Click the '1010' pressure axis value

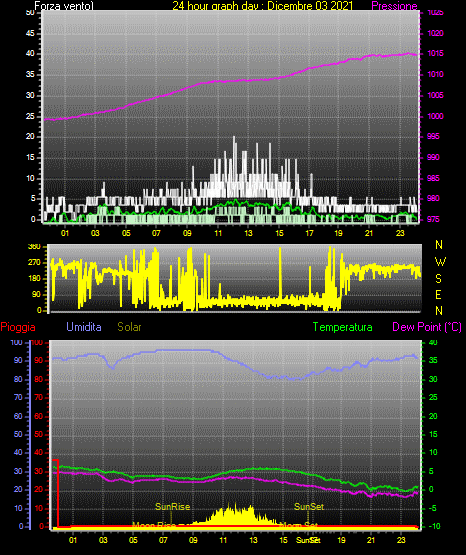[436, 74]
